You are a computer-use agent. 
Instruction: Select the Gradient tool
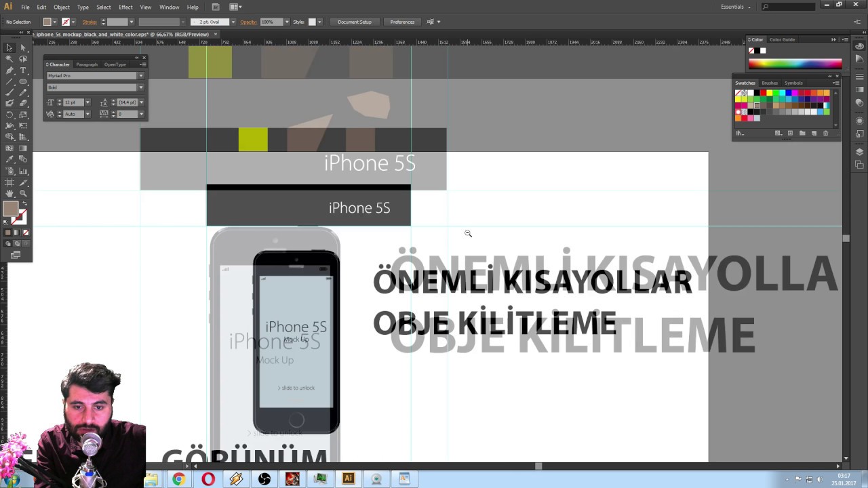click(23, 148)
